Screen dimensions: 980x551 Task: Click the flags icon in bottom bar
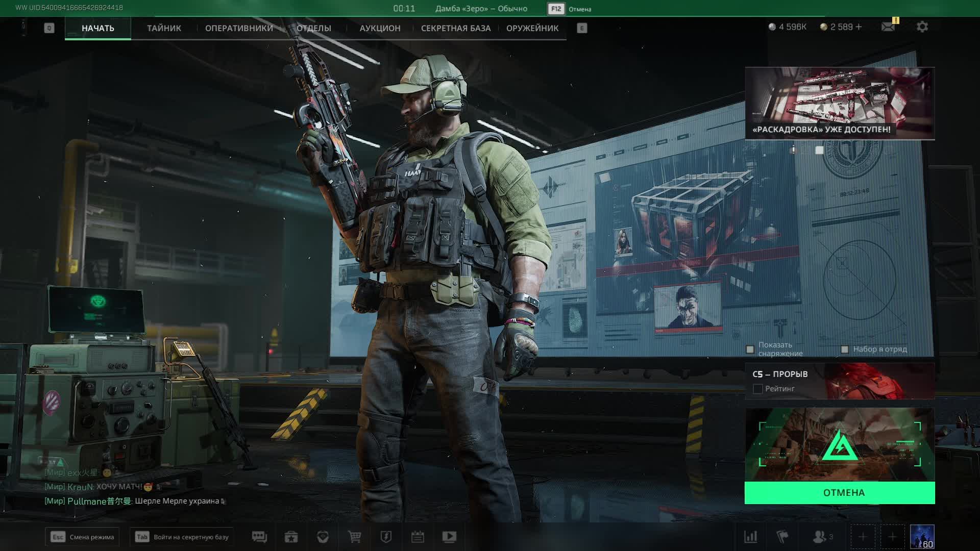(782, 537)
